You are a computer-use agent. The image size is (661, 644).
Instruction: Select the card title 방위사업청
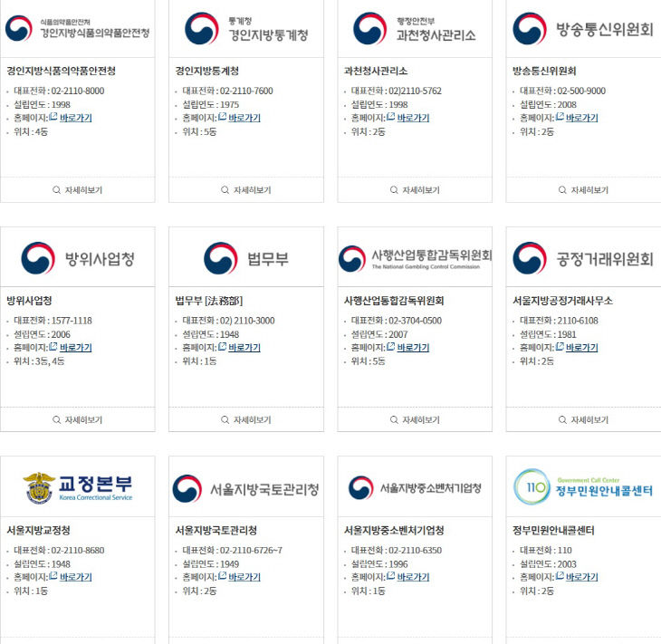[29, 301]
